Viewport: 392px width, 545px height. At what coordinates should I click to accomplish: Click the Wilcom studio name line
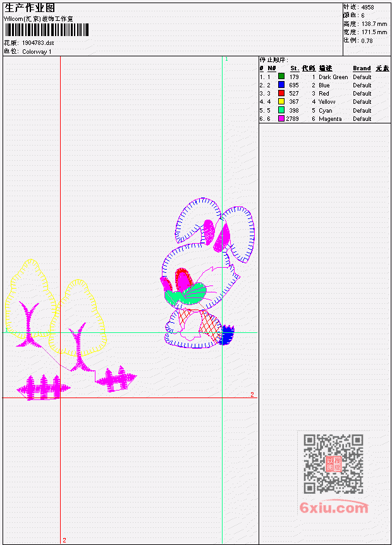(x=39, y=19)
